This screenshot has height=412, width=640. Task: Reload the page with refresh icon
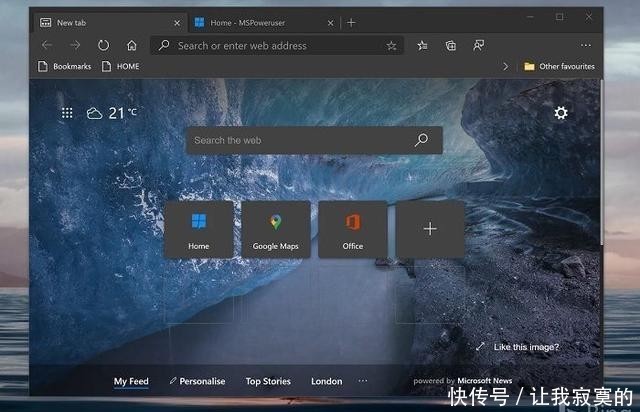[x=103, y=45]
